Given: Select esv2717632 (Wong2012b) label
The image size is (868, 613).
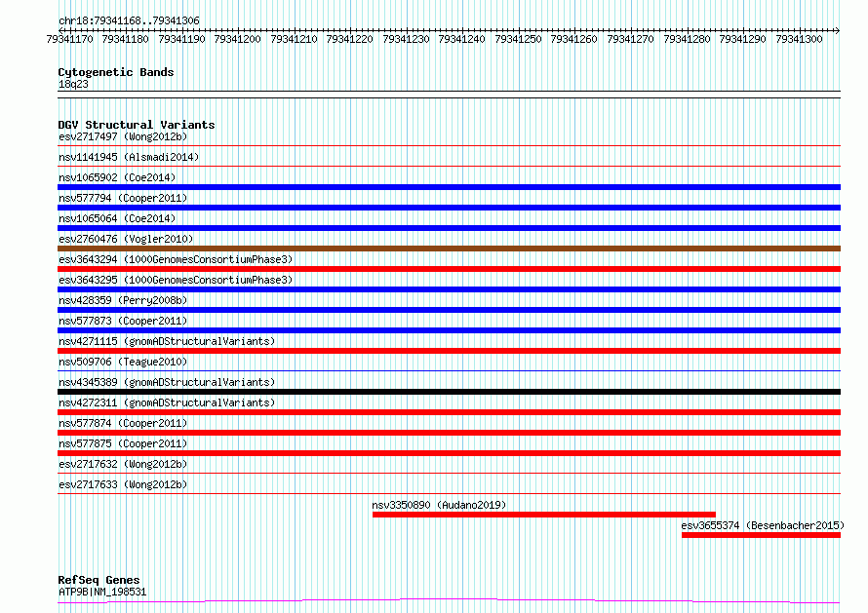Looking at the screenshot, I should [123, 464].
